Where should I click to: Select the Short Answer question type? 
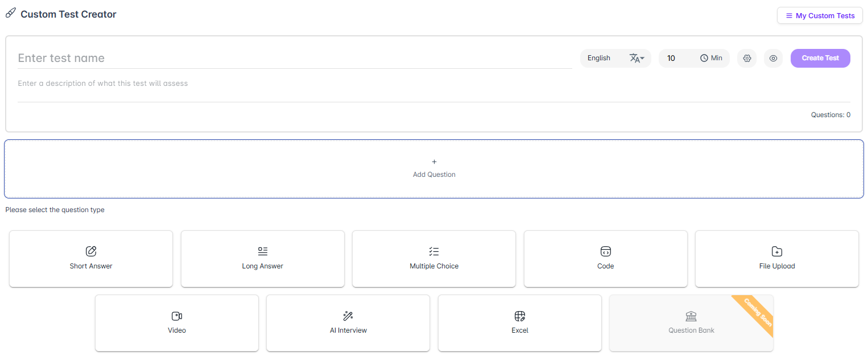90,259
